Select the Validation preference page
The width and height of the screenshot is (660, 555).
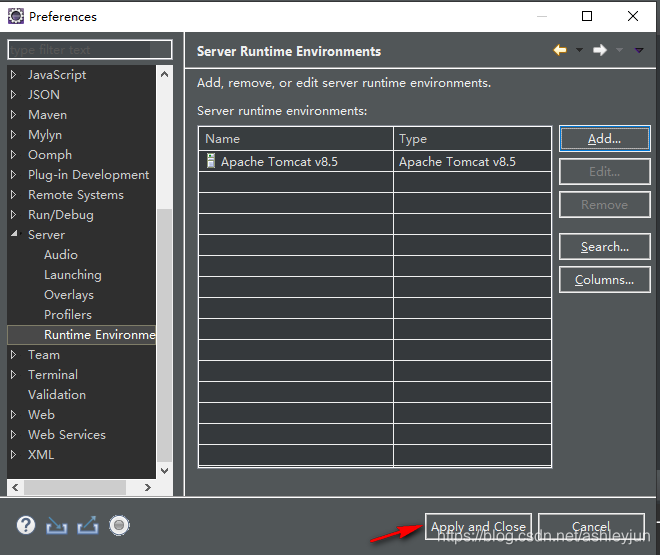(57, 395)
